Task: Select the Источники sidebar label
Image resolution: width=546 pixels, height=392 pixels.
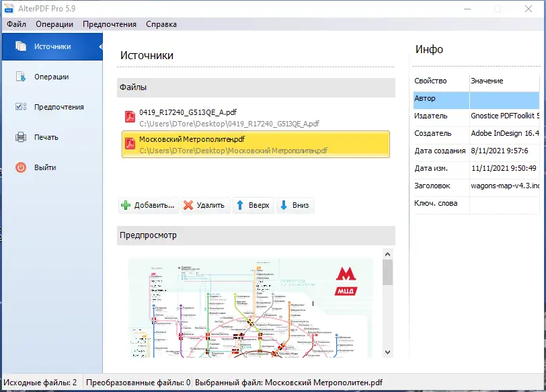Action: point(52,46)
